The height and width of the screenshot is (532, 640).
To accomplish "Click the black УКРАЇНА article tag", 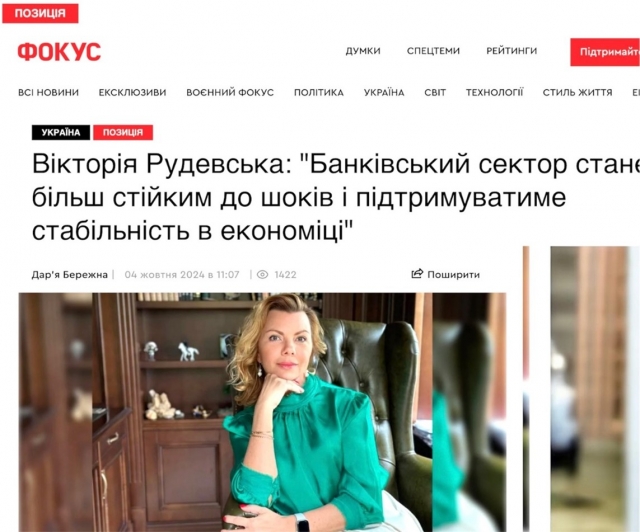I will 61,132.
